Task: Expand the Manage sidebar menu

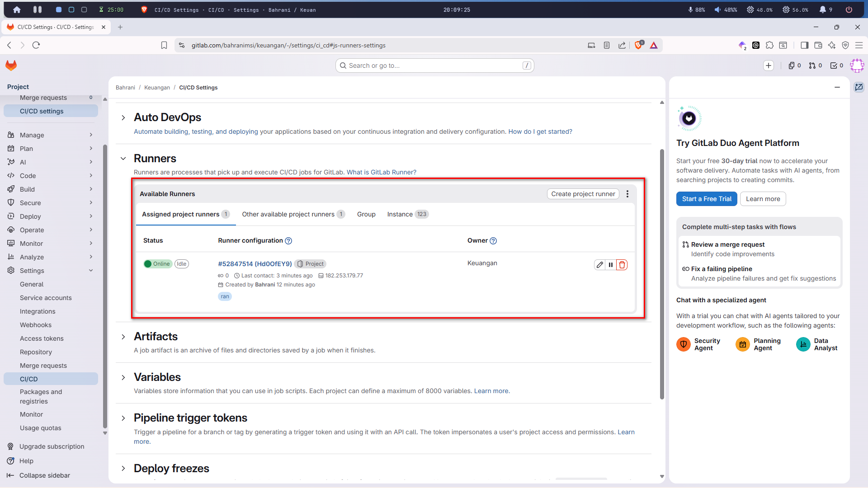Action: pos(51,135)
